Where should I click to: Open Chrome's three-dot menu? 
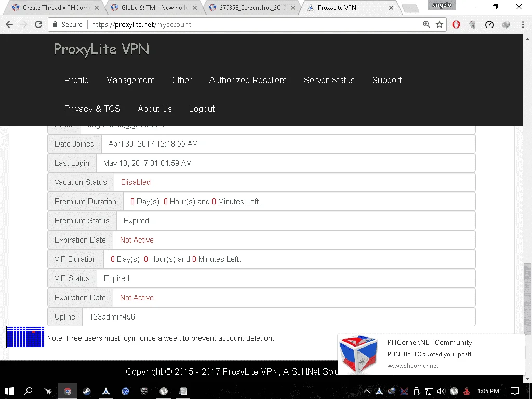(x=523, y=24)
